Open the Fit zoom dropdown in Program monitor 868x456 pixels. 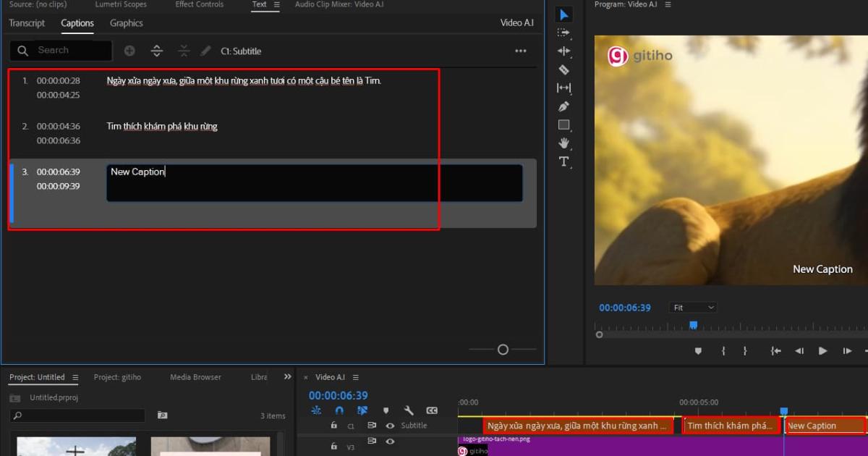coord(692,307)
